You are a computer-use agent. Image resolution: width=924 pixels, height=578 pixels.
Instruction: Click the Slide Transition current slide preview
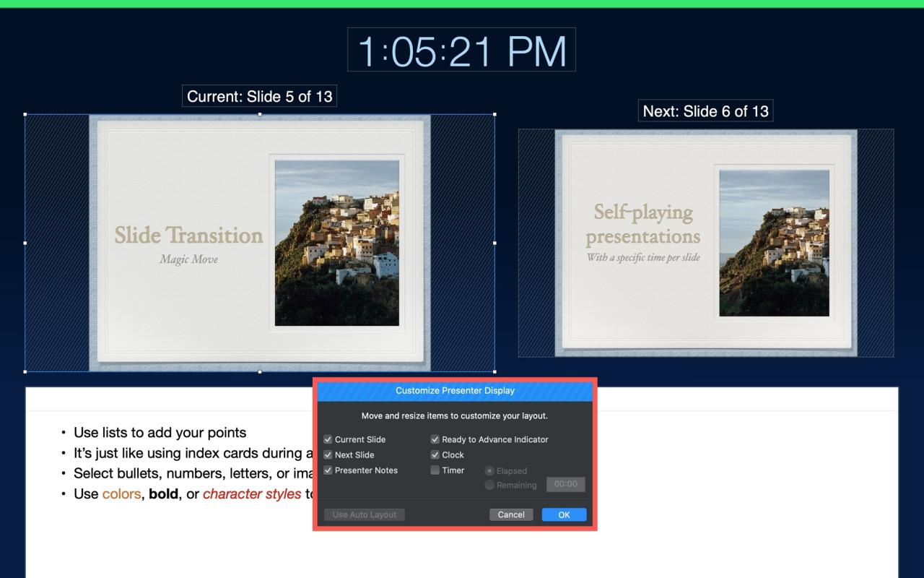259,243
